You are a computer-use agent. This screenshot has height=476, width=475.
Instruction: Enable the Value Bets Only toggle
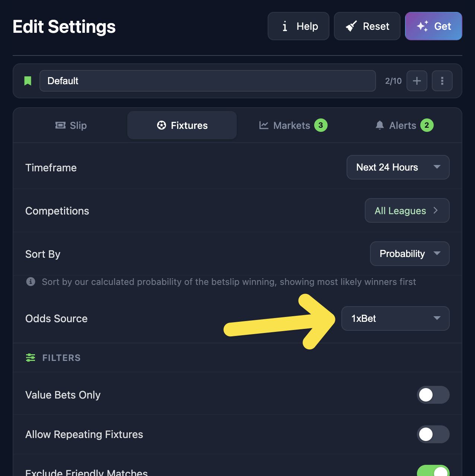[433, 395]
